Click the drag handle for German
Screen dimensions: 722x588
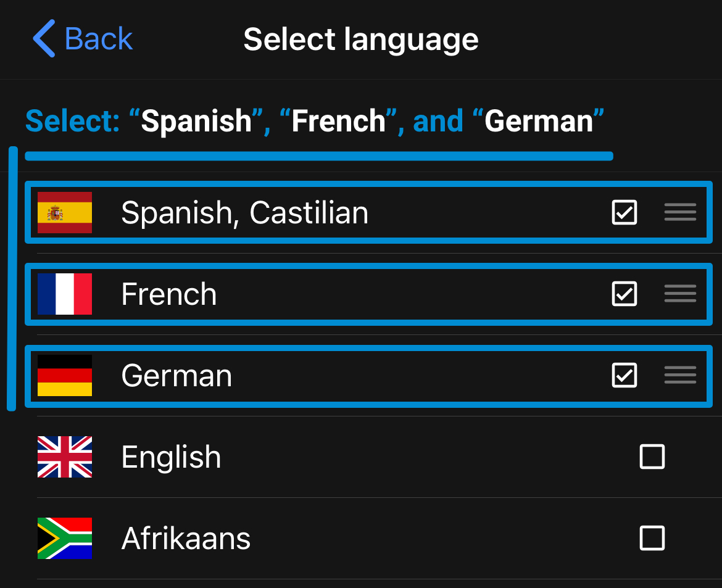[x=679, y=375]
